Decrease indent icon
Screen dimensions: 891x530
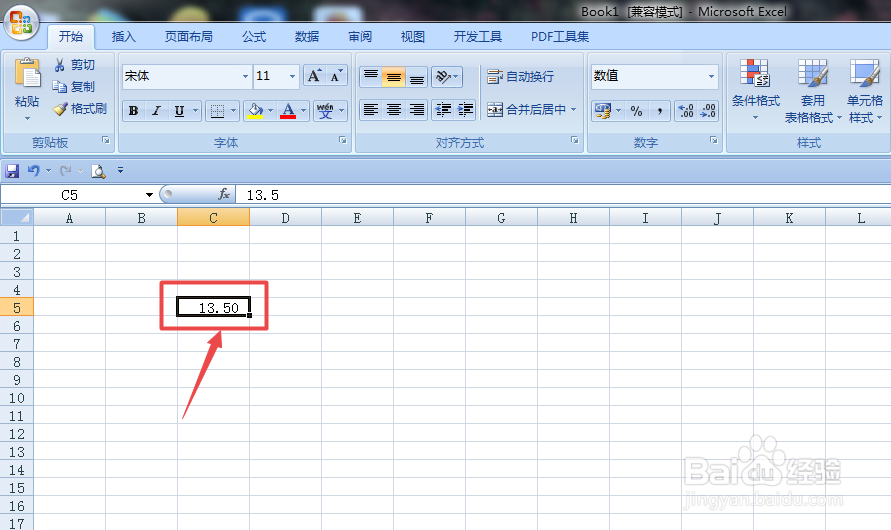click(443, 110)
